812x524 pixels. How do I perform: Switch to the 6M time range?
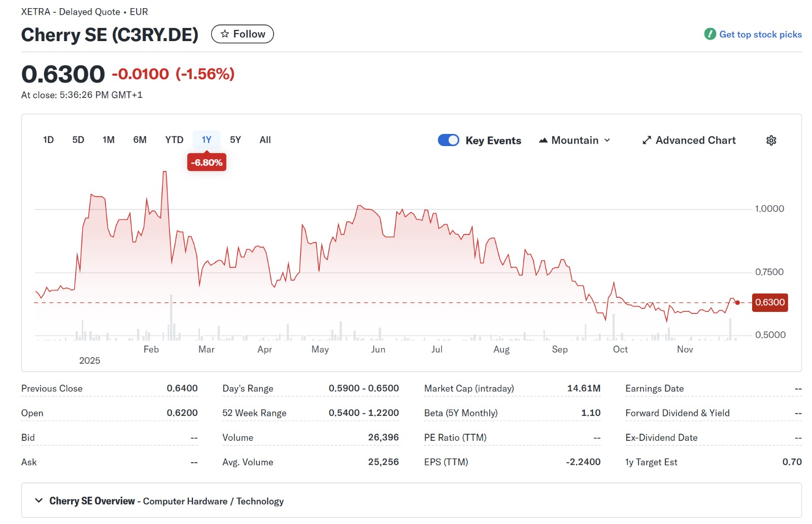pyautogui.click(x=140, y=140)
